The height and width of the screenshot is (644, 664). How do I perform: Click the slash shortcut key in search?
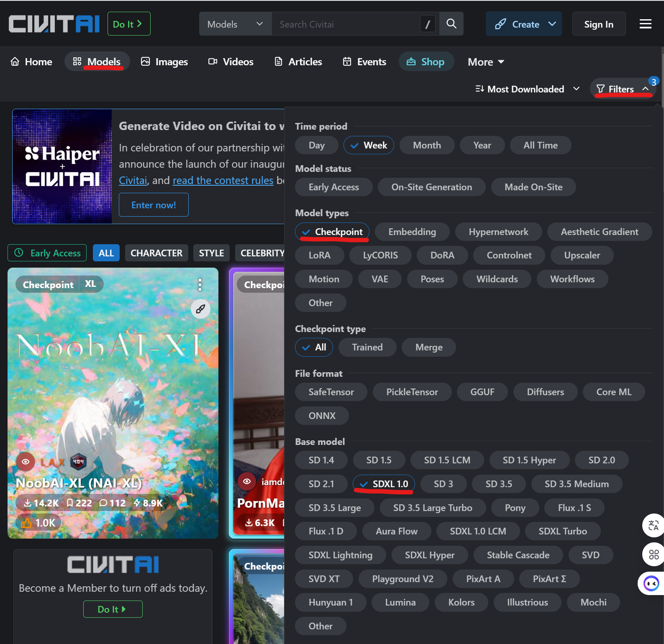428,24
